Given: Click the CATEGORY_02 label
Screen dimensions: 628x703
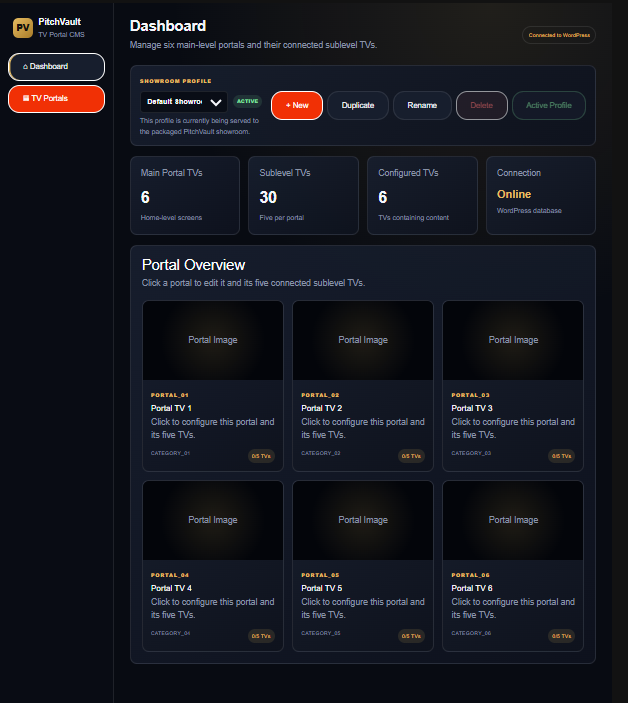Looking at the screenshot, I should pyautogui.click(x=321, y=453).
